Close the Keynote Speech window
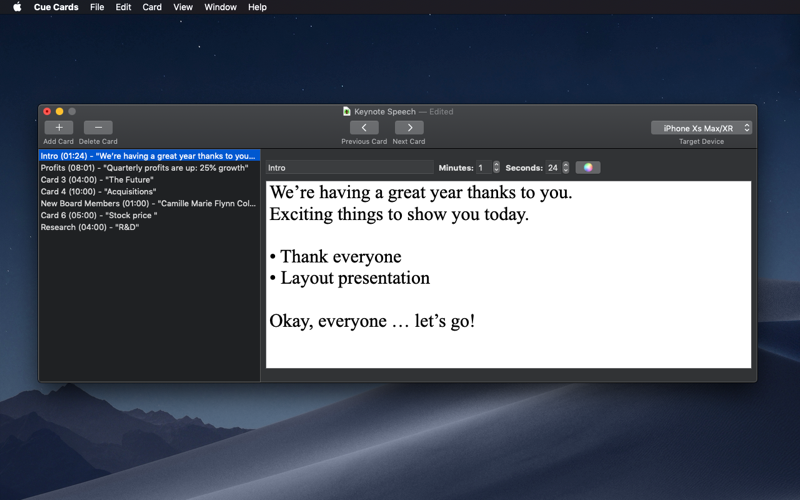The width and height of the screenshot is (800, 500). point(47,111)
